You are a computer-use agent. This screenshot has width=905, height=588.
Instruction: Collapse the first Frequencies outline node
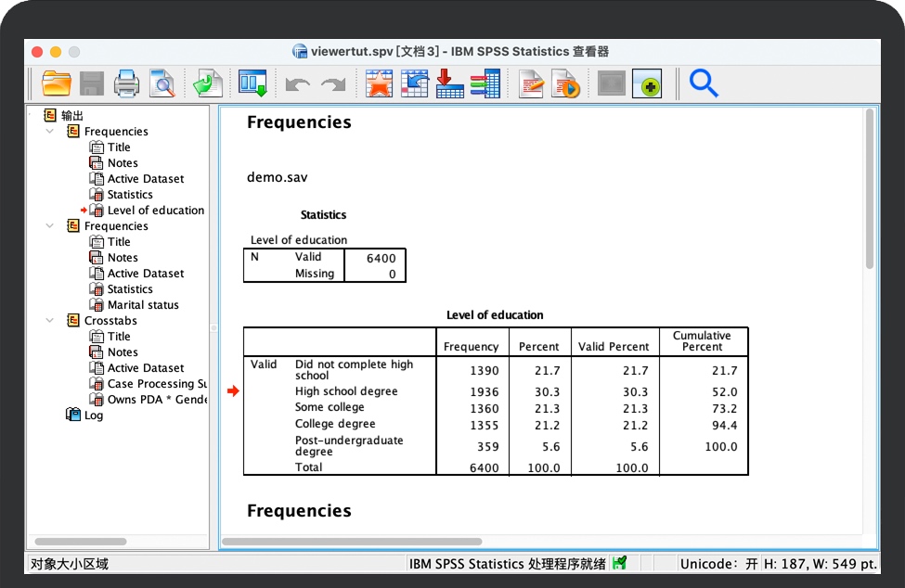tap(50, 132)
